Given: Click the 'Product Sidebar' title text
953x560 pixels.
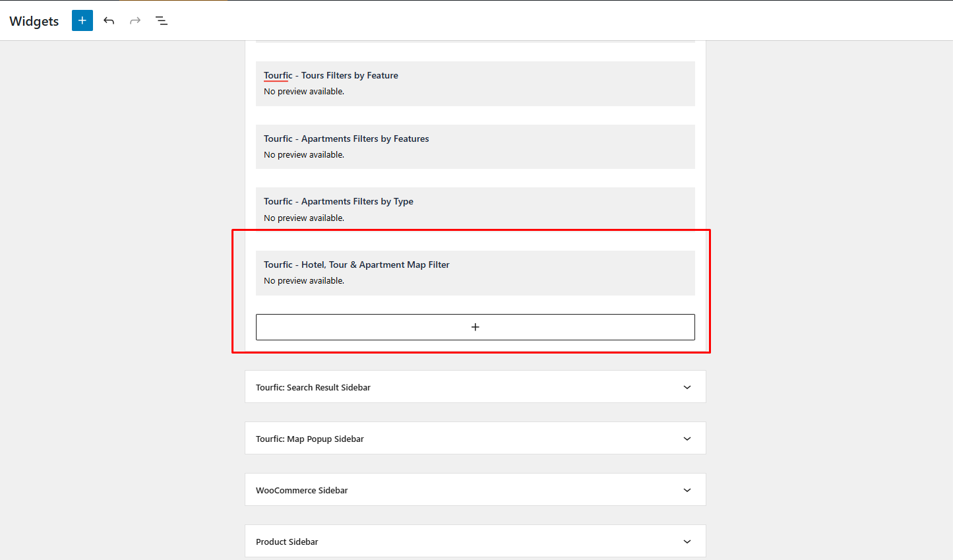Looking at the screenshot, I should (287, 542).
